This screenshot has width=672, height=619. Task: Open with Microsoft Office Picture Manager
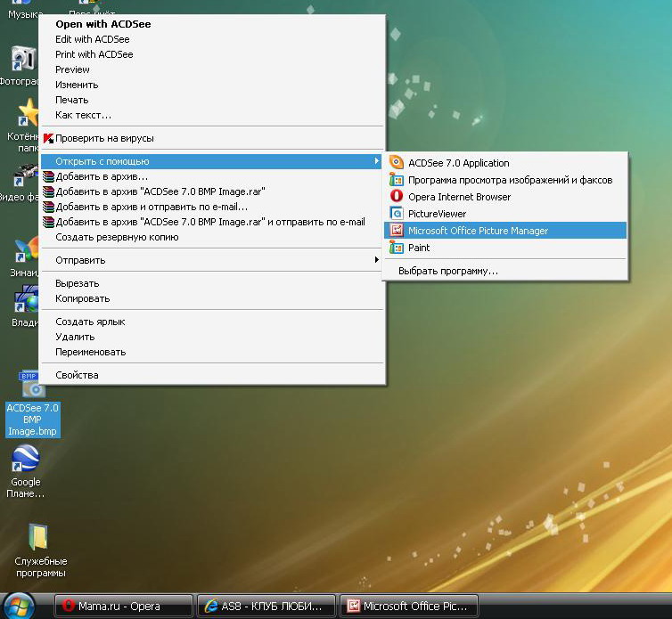tap(478, 231)
